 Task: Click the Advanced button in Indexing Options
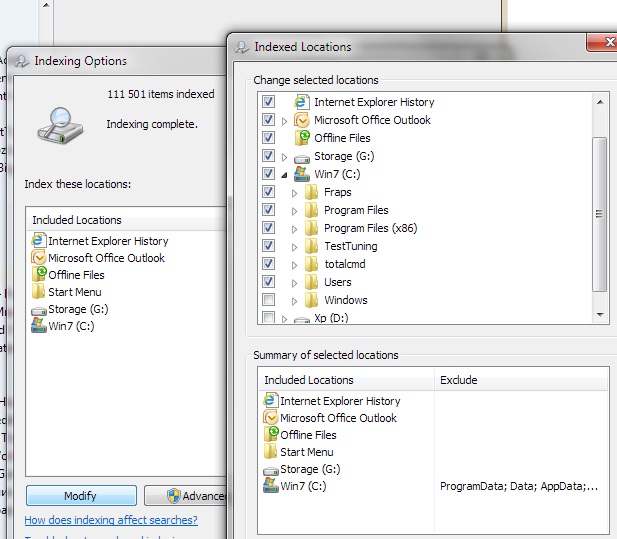click(185, 495)
